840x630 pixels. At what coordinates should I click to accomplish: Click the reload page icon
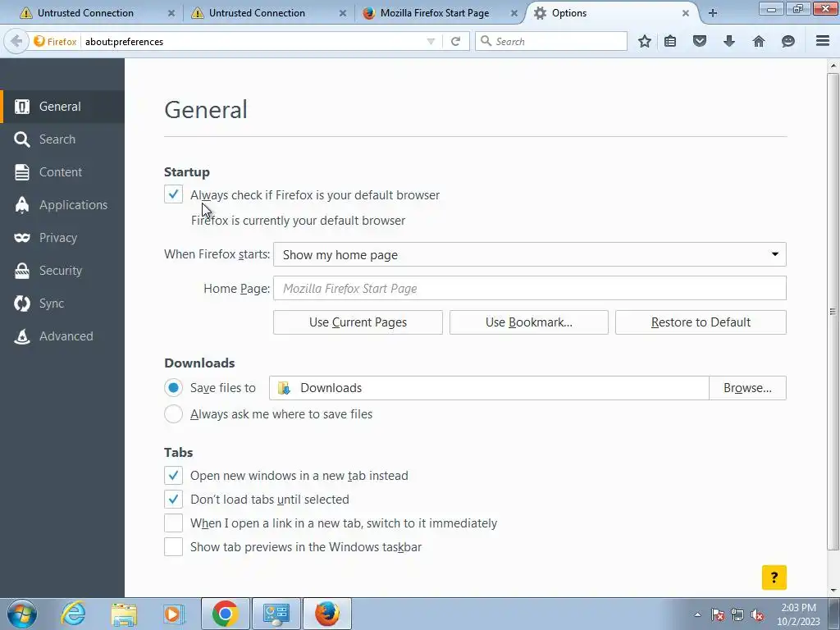pos(456,41)
